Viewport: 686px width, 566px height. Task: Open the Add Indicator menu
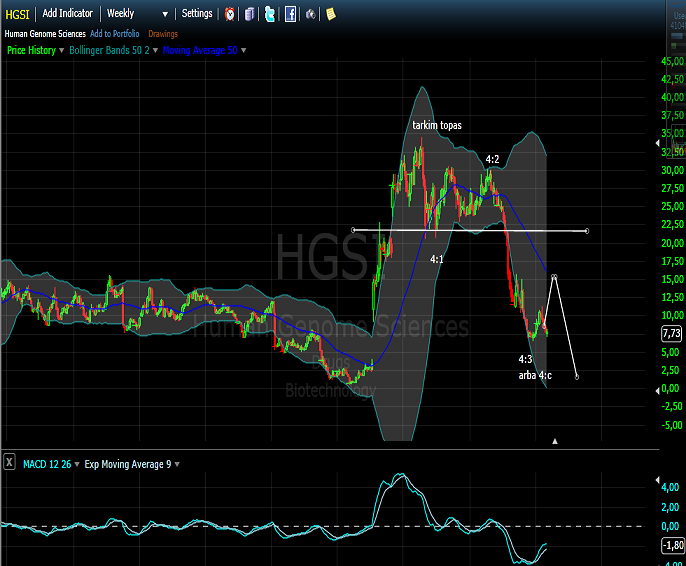(x=67, y=14)
